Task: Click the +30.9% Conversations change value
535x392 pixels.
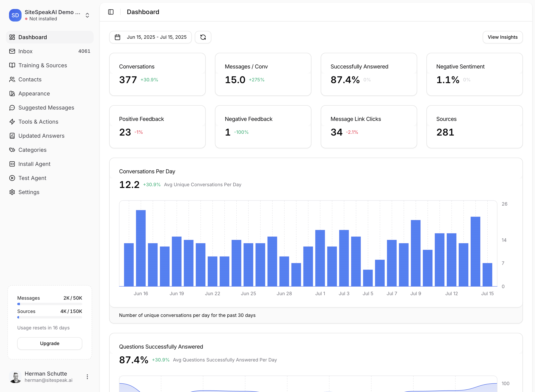Action: coord(149,80)
